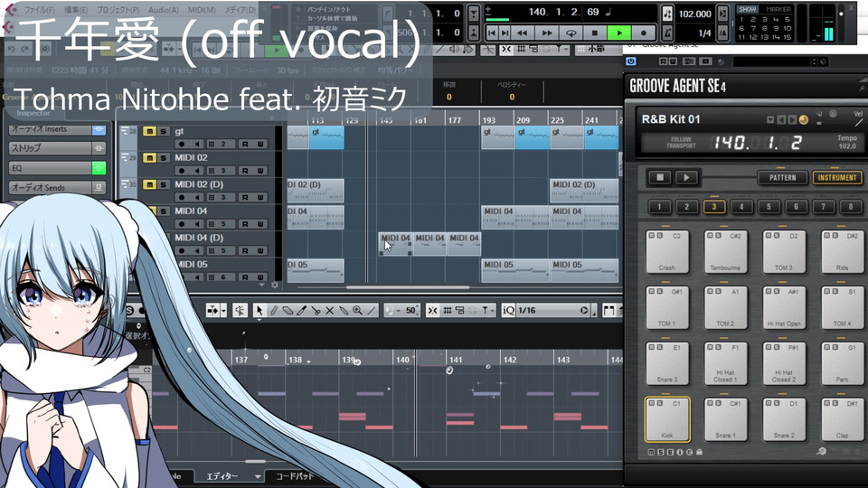Toggle the cycle loop button on transport
868x488 pixels.
pos(571,33)
